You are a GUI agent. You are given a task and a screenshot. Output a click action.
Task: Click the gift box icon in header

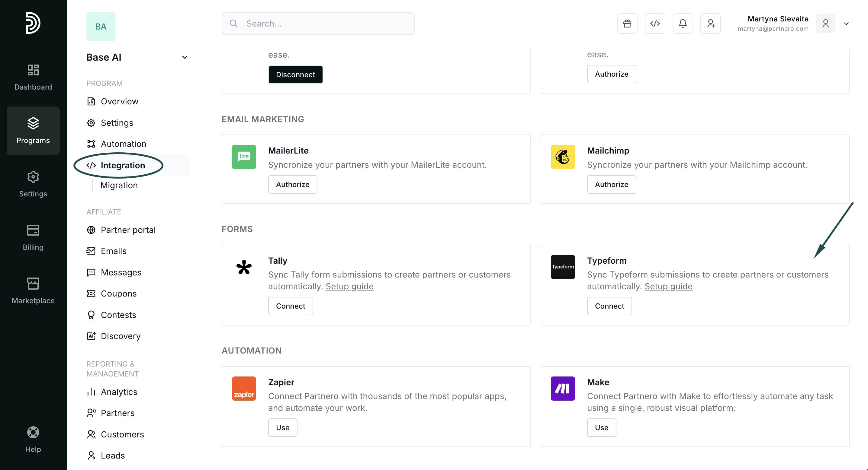coord(627,24)
